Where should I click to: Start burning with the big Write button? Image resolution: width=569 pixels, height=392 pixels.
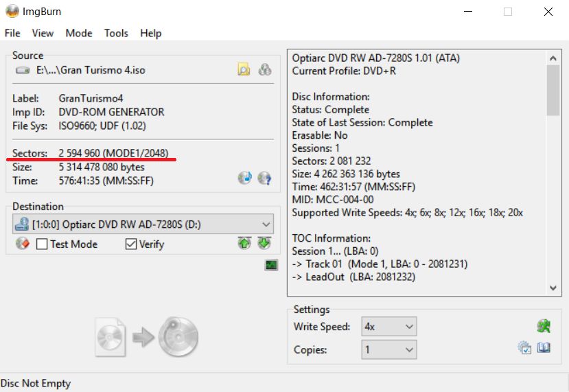pyautogui.click(x=147, y=337)
